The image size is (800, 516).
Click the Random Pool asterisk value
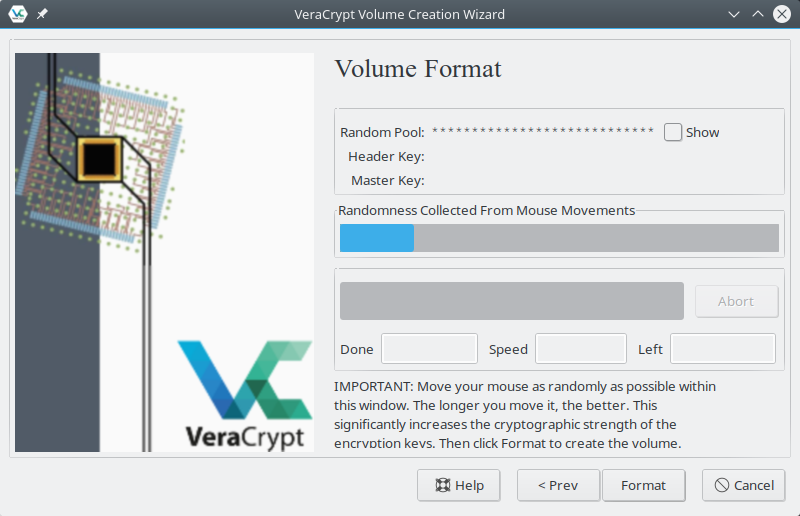(x=543, y=132)
